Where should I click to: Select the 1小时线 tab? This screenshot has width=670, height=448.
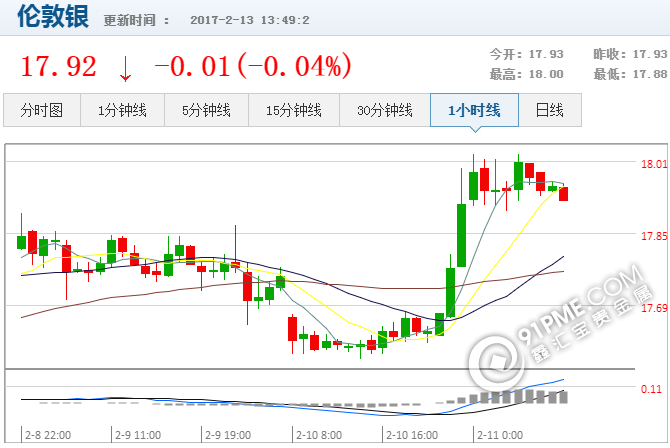(x=474, y=110)
